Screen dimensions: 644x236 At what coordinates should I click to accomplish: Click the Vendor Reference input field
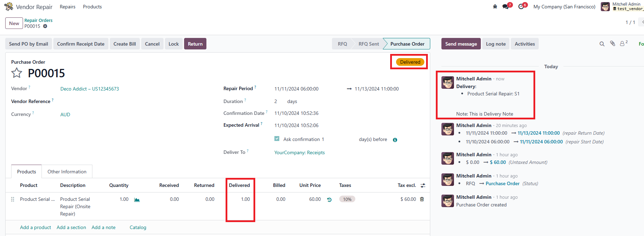(136, 102)
